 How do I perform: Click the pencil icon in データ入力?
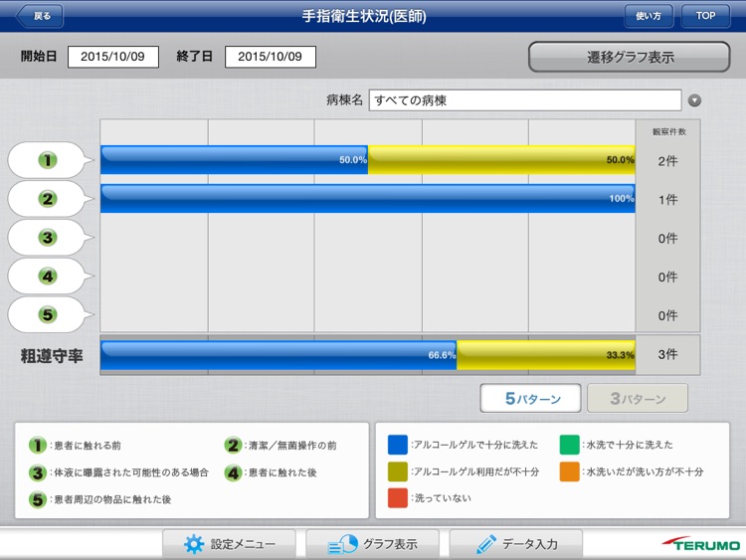click(486, 544)
